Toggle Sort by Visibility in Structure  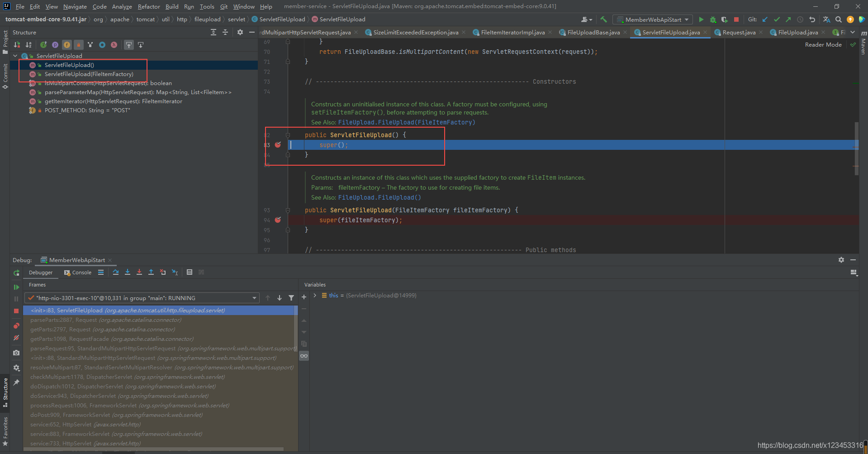click(17, 45)
